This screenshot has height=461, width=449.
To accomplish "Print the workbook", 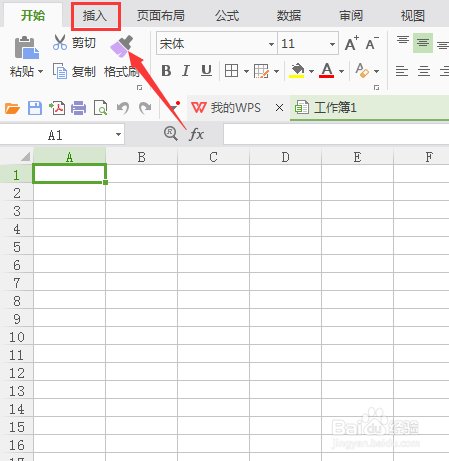I will click(79, 108).
